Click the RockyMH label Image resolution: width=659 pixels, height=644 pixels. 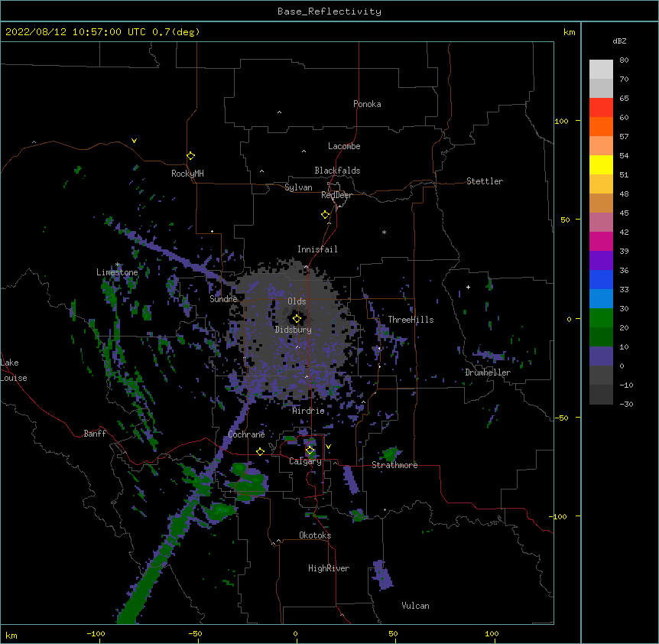[187, 174]
